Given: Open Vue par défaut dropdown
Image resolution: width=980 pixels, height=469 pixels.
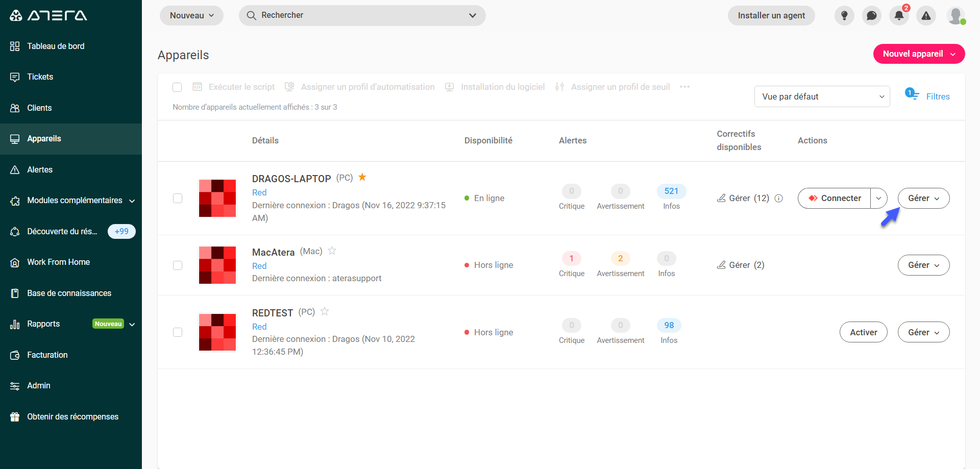Looking at the screenshot, I should (822, 96).
